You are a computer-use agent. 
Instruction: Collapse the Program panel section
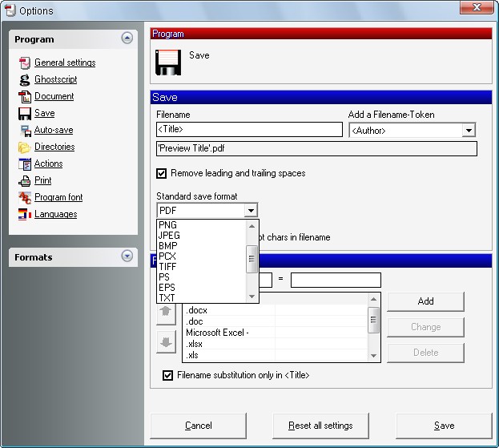pos(127,38)
